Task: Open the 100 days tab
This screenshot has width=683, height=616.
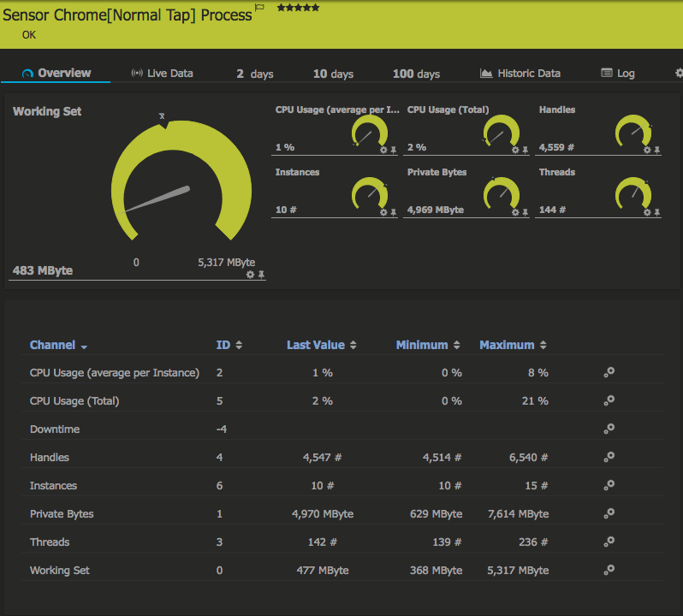Action: point(416,74)
